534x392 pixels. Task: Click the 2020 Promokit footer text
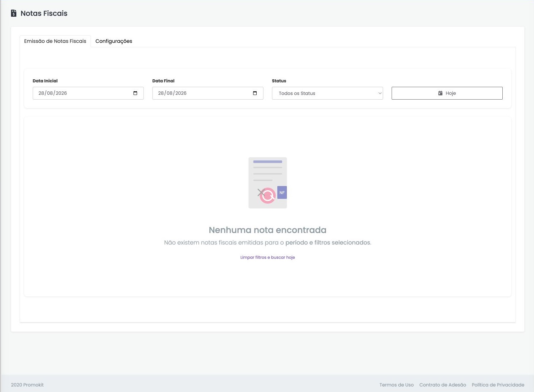[x=27, y=385]
